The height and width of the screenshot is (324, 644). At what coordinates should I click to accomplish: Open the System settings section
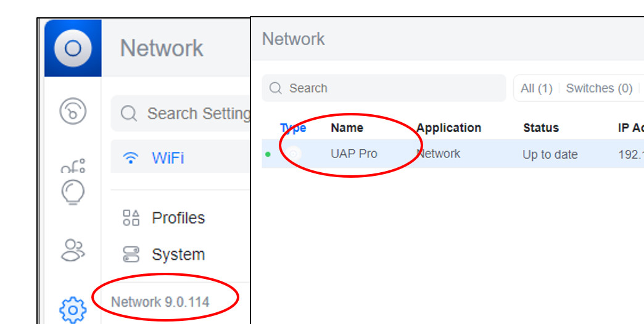178,254
